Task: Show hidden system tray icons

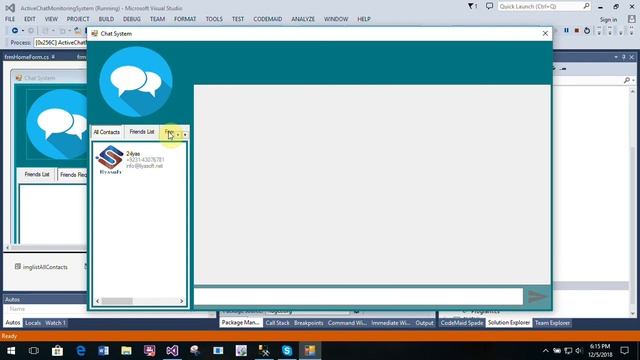Action: 546,351
